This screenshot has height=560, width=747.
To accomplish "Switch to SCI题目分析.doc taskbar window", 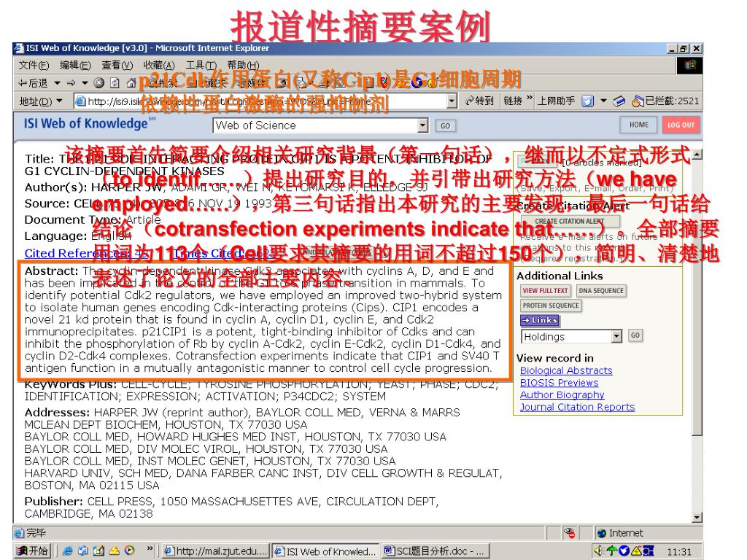I will 435,551.
